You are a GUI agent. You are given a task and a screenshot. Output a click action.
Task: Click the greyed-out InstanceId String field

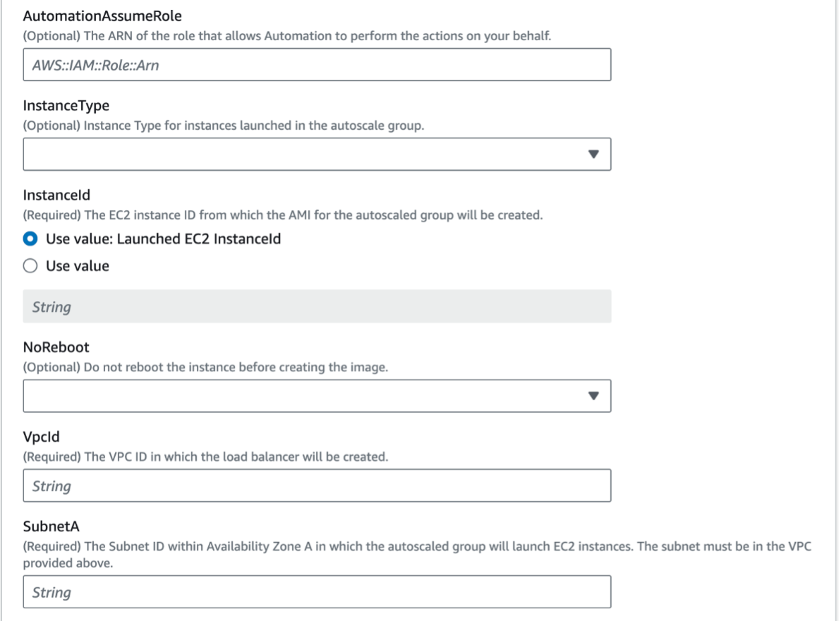(317, 307)
